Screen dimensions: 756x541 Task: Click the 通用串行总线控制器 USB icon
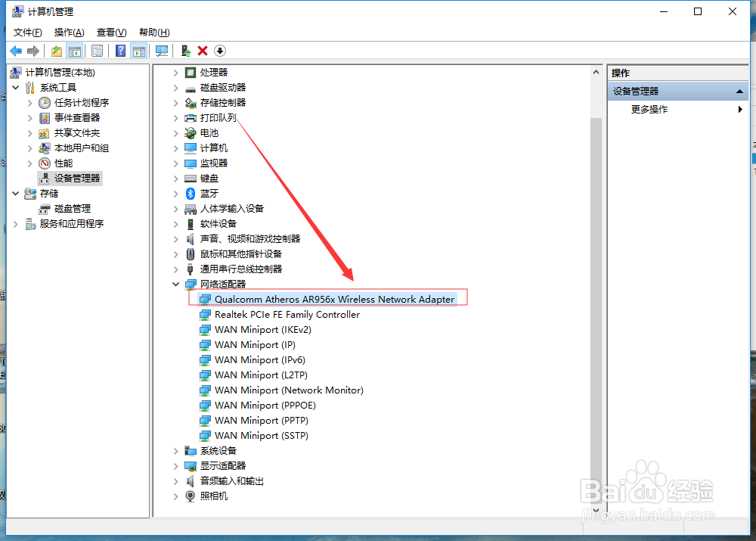(x=191, y=269)
